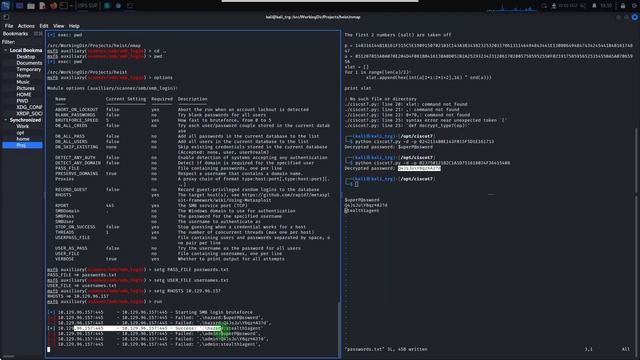640x360 pixels.
Task: Select the Pictures bookmark
Action: coord(25,88)
